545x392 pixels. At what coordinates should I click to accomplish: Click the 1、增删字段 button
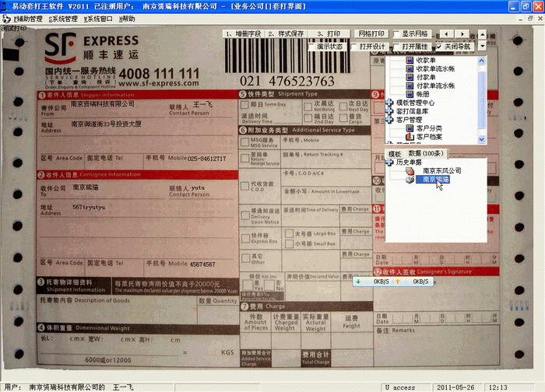(243, 33)
